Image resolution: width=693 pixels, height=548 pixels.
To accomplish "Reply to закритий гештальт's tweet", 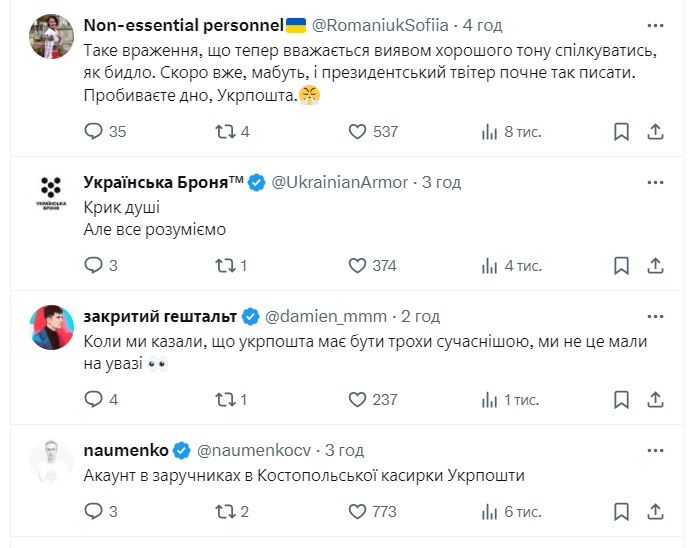I will (x=93, y=399).
